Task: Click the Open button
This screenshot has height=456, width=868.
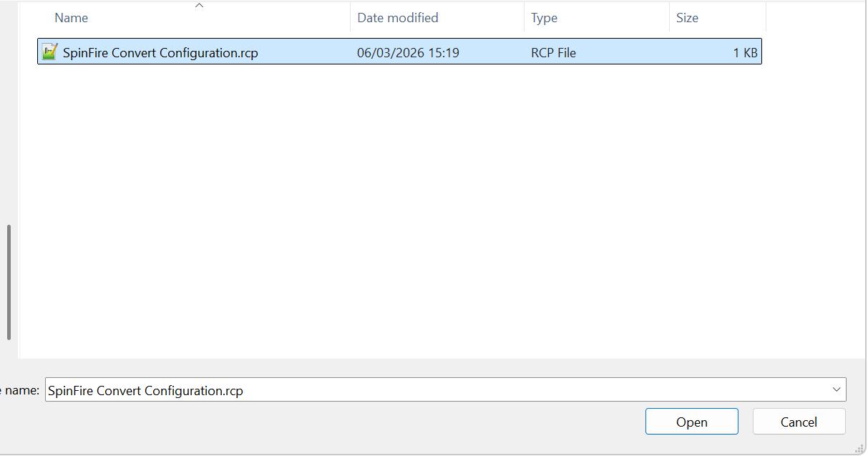Action: click(691, 422)
